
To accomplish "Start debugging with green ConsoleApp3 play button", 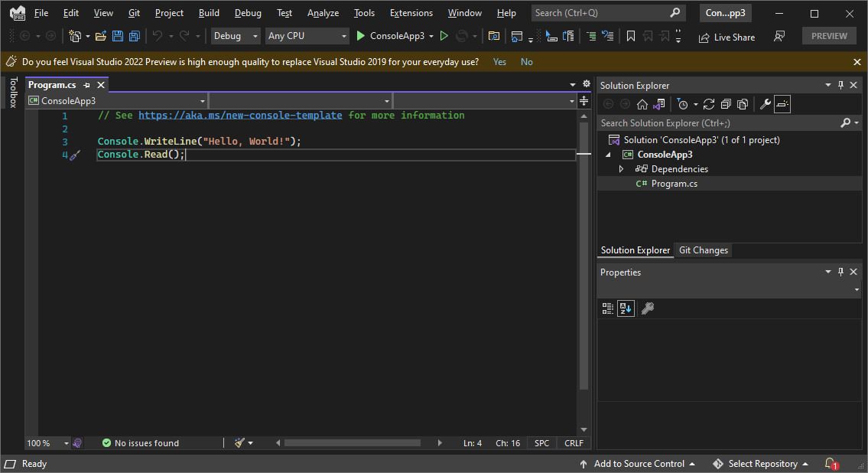I will point(361,36).
